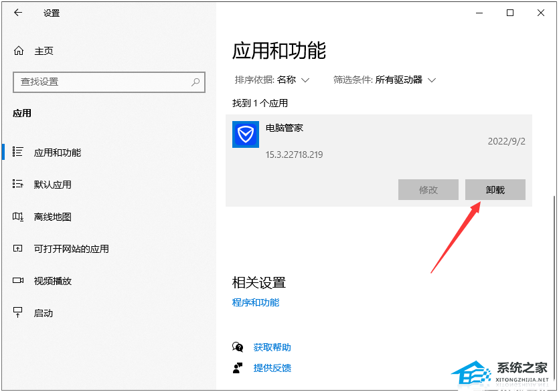The image size is (559, 392).
Task: Minimize the 设置 window
Action: (x=479, y=13)
